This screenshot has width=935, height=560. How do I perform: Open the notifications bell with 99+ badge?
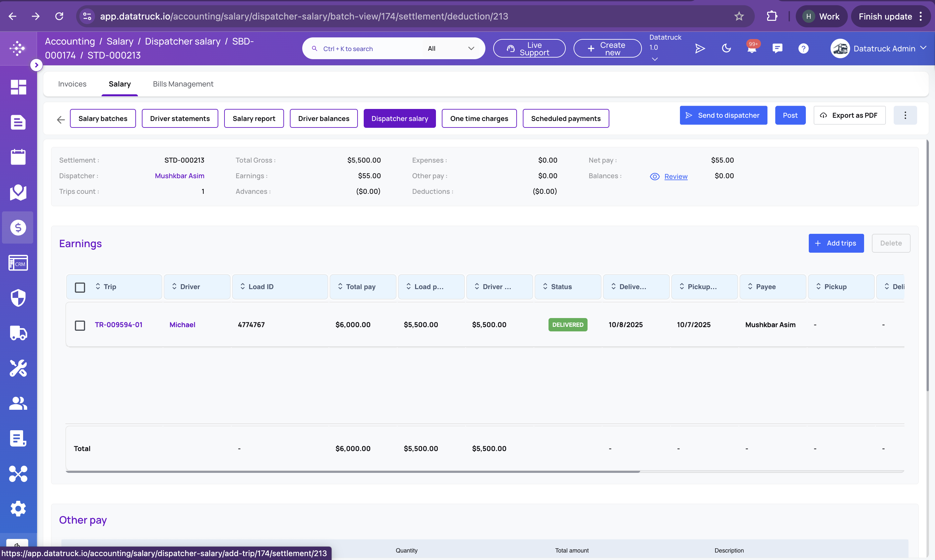(752, 48)
